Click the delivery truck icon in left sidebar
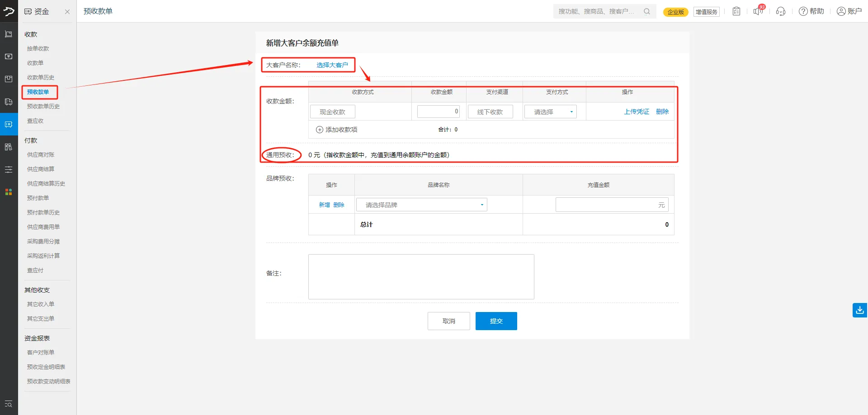Image resolution: width=868 pixels, height=415 pixels. tap(9, 102)
